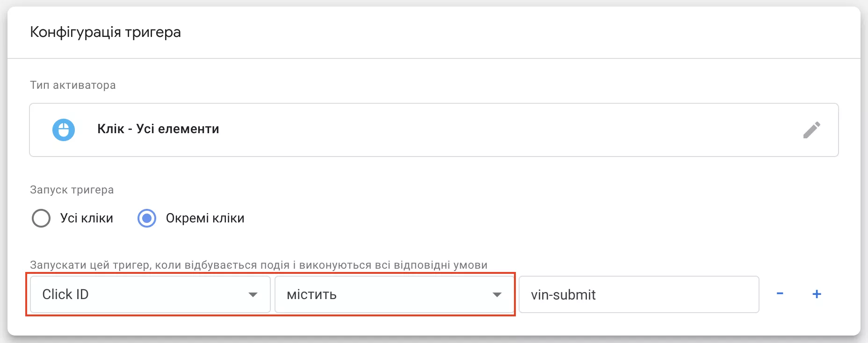Click the blue mouse click-trigger icon

tap(64, 129)
